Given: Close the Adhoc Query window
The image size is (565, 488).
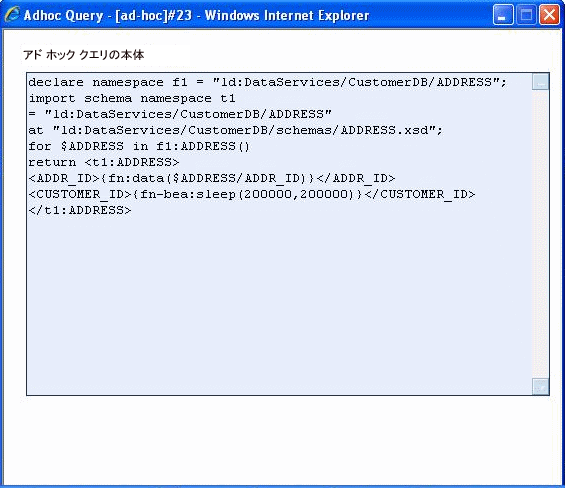Looking at the screenshot, I should point(549,15).
